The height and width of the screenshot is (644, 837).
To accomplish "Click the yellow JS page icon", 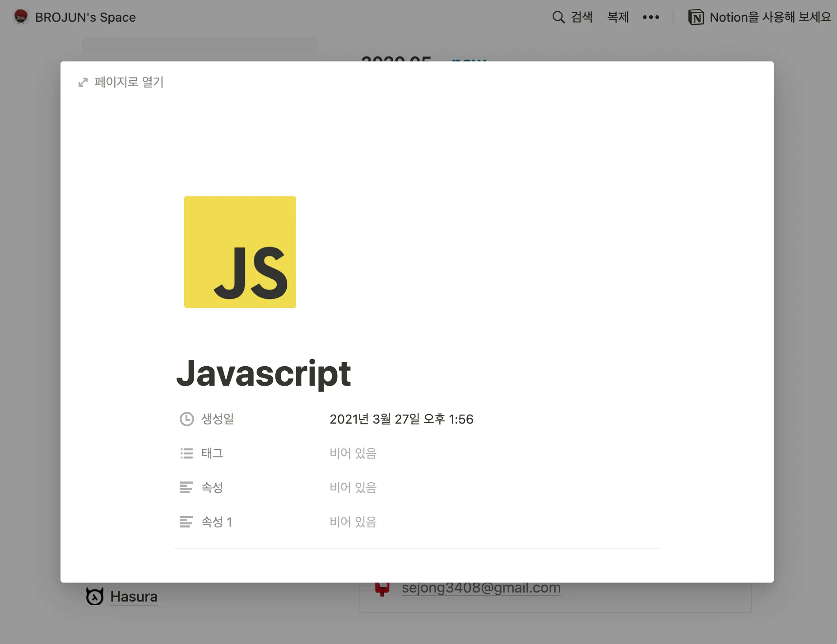I will pos(240,252).
